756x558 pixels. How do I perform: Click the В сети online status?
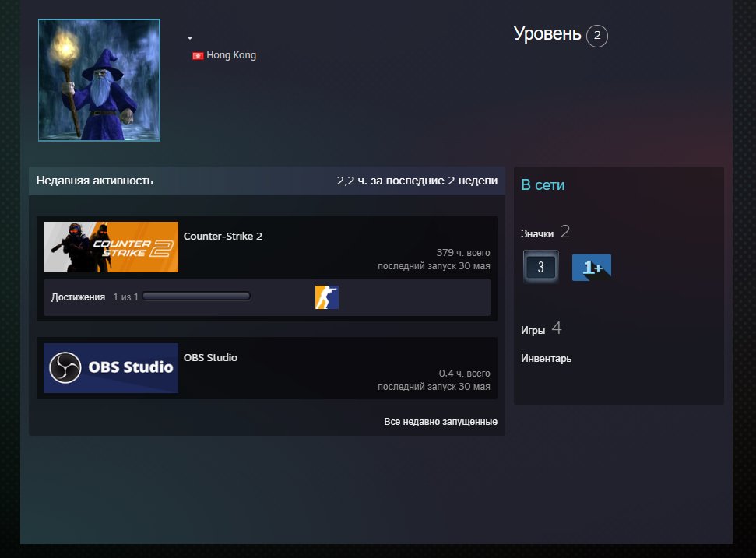[x=543, y=185]
